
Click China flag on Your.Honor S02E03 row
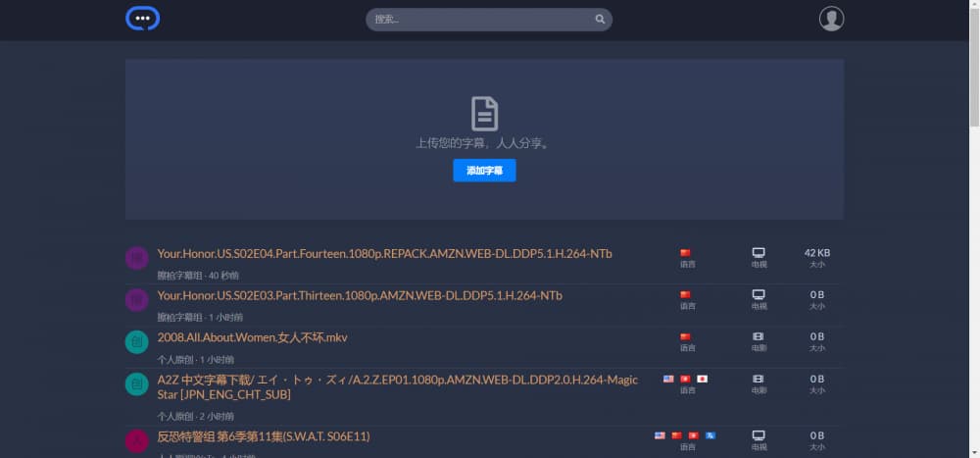coord(686,294)
